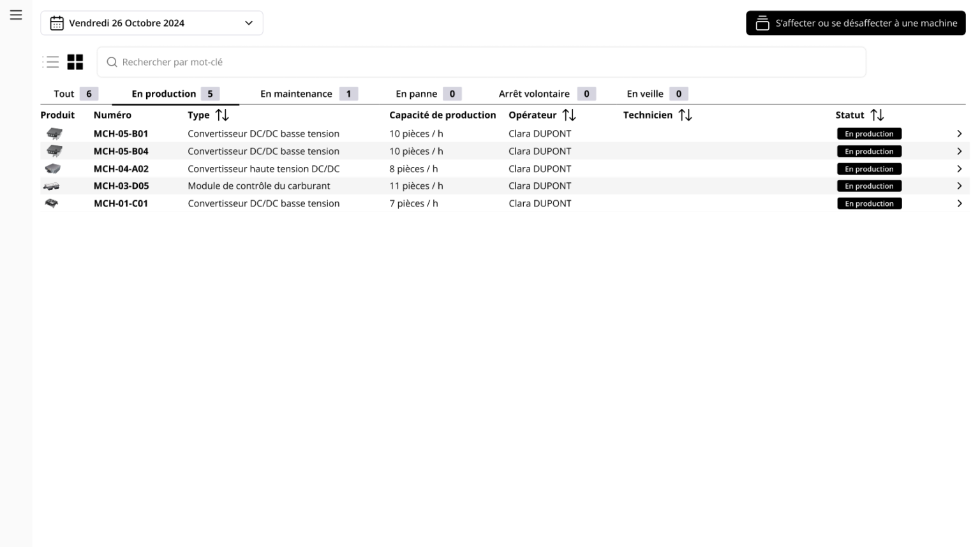Click S'affecter ou se désaffecter à une machine
The height and width of the screenshot is (547, 980).
[x=856, y=23]
